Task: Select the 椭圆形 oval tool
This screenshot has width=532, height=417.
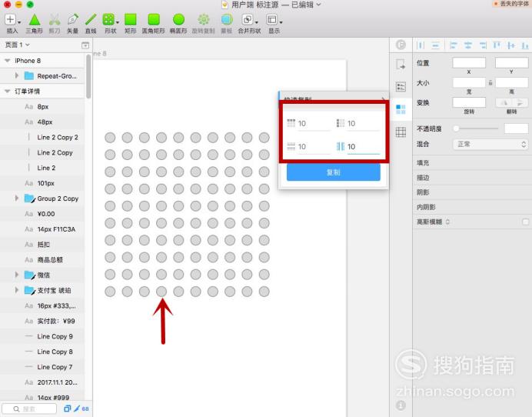Action: pyautogui.click(x=178, y=23)
